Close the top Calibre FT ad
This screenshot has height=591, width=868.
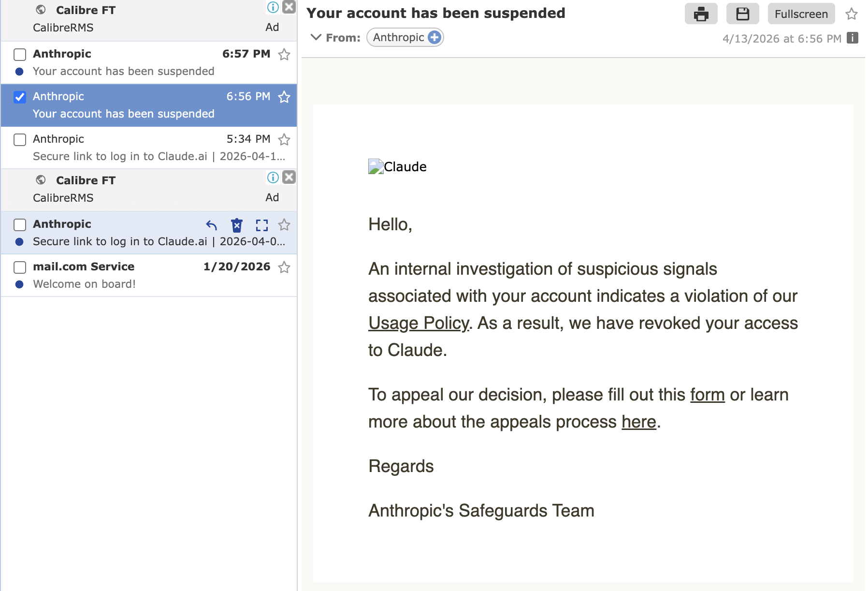pos(289,7)
